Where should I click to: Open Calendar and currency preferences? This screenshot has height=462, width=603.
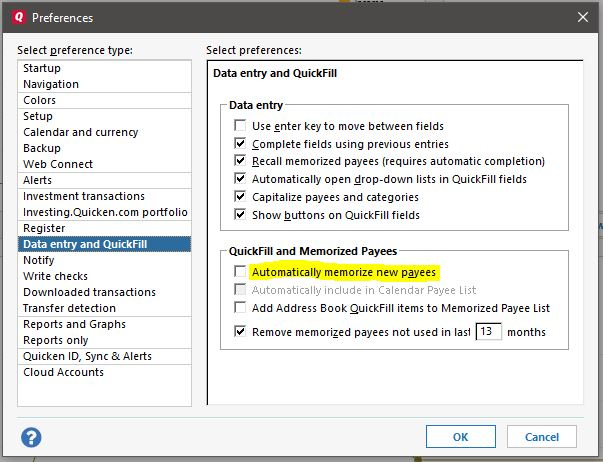[x=104, y=132]
